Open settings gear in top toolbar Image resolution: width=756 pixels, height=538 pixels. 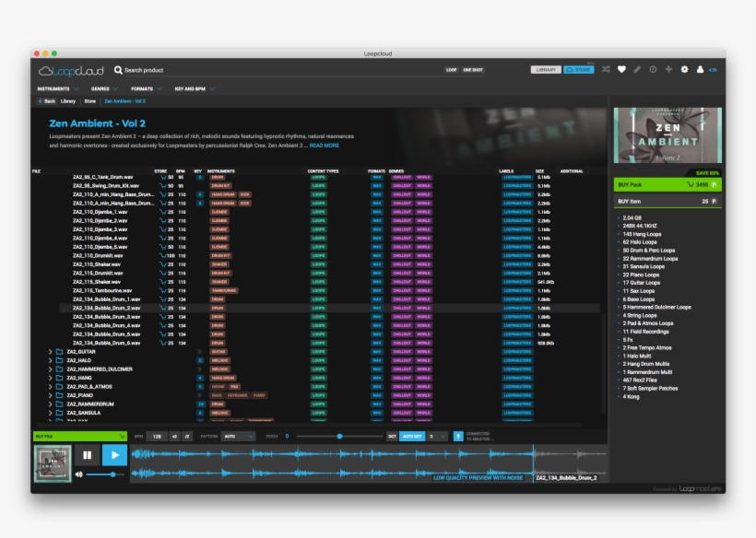click(684, 69)
